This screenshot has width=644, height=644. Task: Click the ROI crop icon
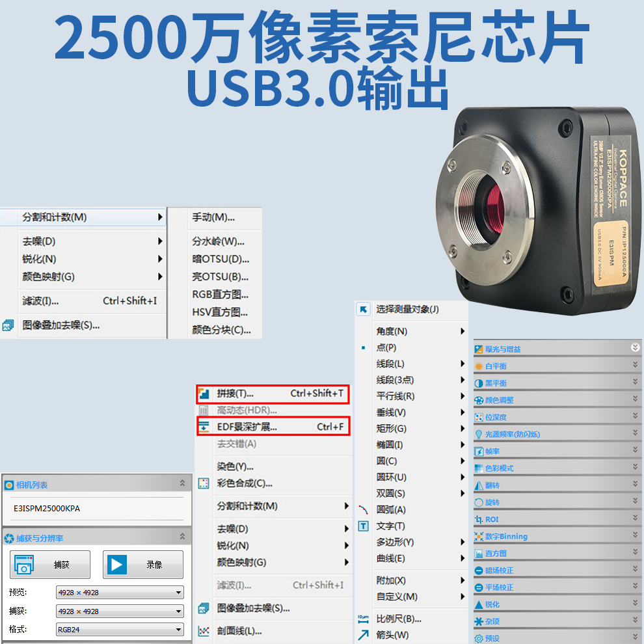click(479, 520)
